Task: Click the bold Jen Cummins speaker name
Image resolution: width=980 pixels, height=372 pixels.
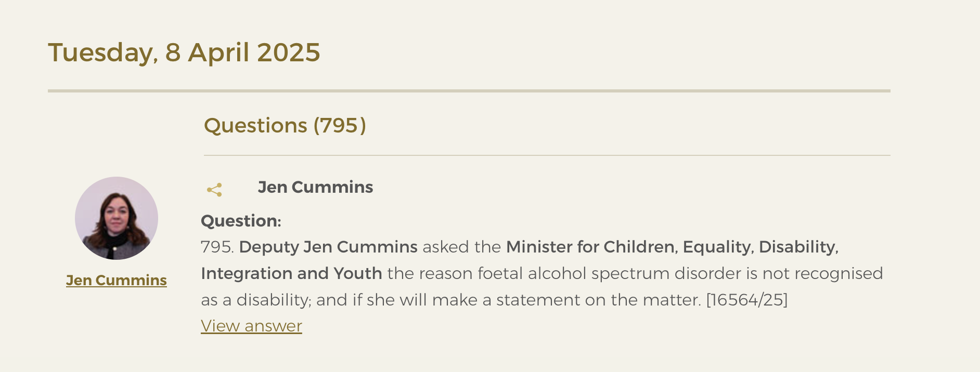Action: coord(315,187)
